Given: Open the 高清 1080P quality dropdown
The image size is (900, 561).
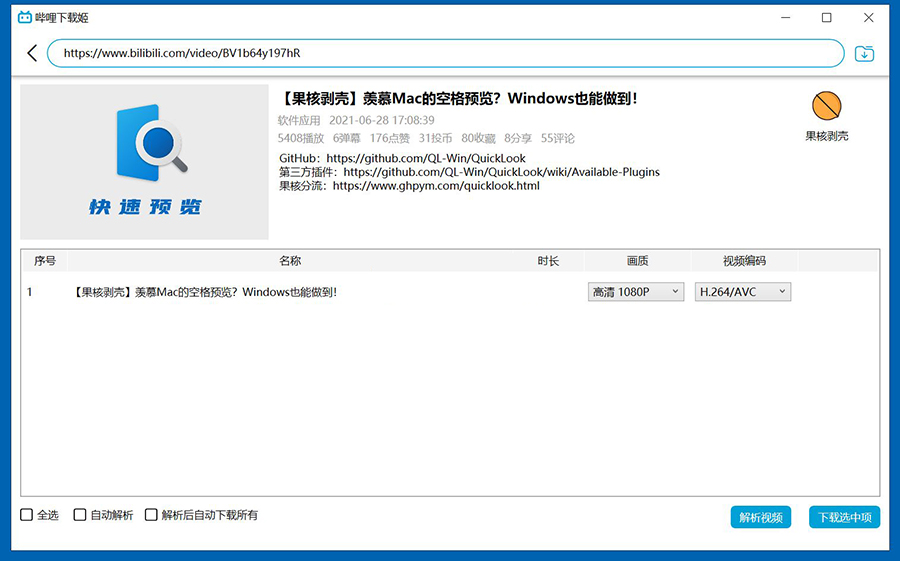Looking at the screenshot, I should point(635,292).
